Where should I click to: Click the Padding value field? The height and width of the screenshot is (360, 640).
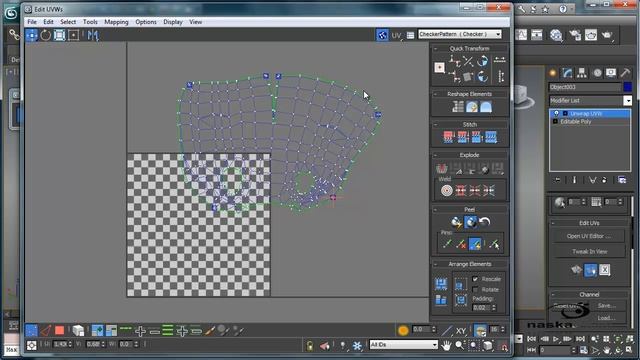point(481,308)
